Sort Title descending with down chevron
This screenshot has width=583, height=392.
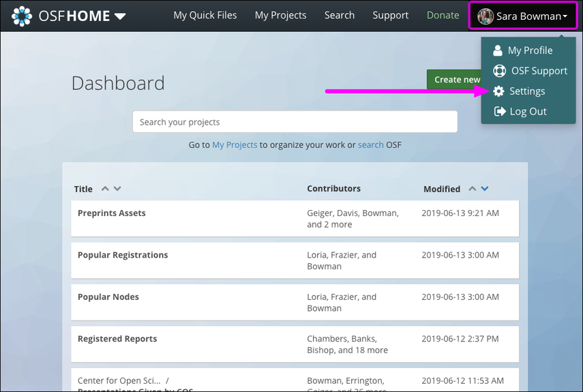point(117,188)
